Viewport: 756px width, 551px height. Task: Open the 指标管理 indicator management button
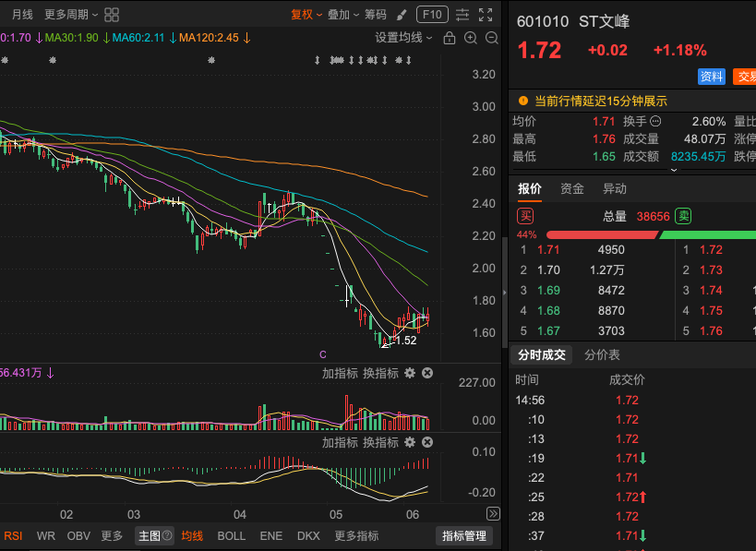(464, 536)
